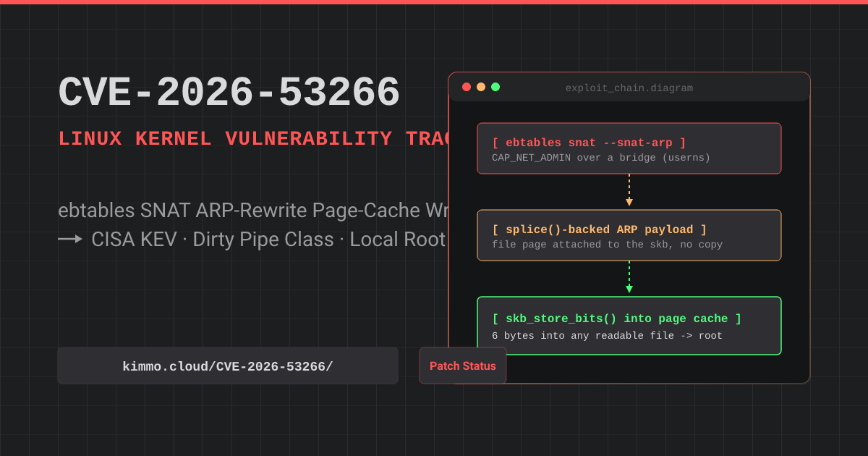Click the CVE-2026-53266 heading
The image size is (868, 456).
click(x=229, y=93)
